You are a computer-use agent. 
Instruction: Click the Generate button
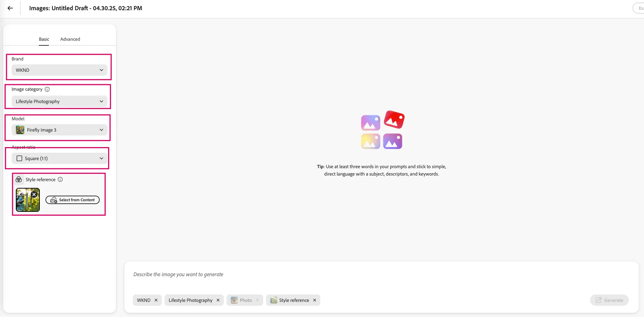coord(609,300)
